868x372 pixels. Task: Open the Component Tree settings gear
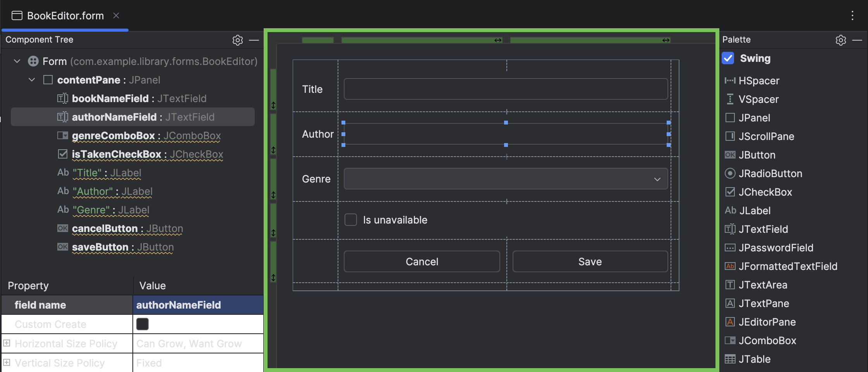click(238, 40)
